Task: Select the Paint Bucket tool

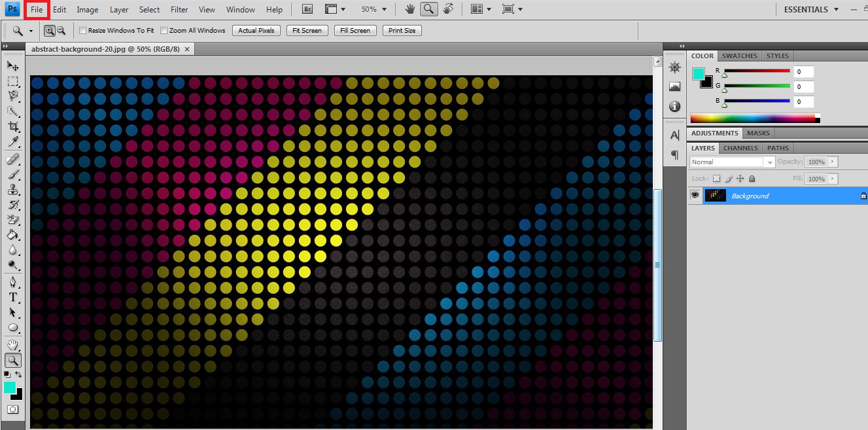Action: click(x=13, y=234)
